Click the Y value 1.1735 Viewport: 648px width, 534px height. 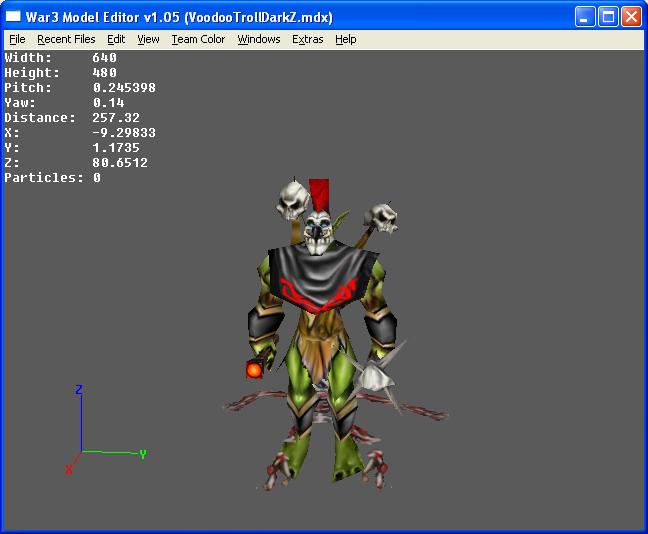116,148
